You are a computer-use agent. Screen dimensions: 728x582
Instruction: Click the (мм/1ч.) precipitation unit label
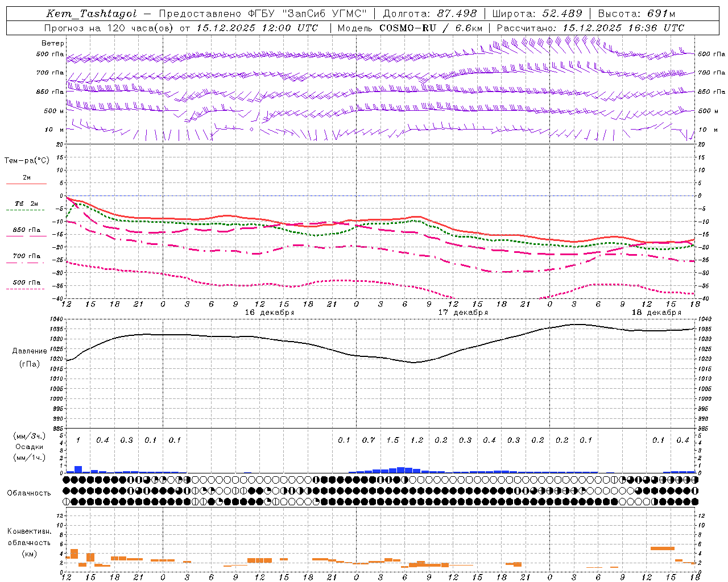coord(30,458)
